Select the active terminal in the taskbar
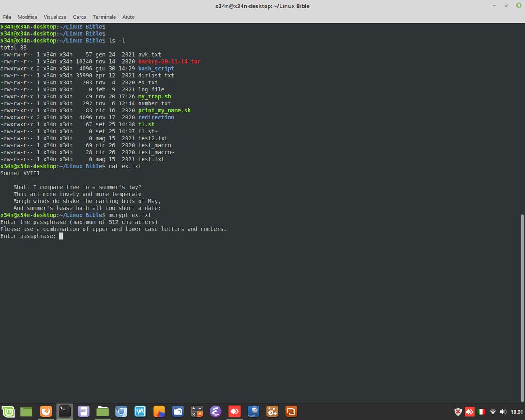525x420 pixels. coord(65,411)
